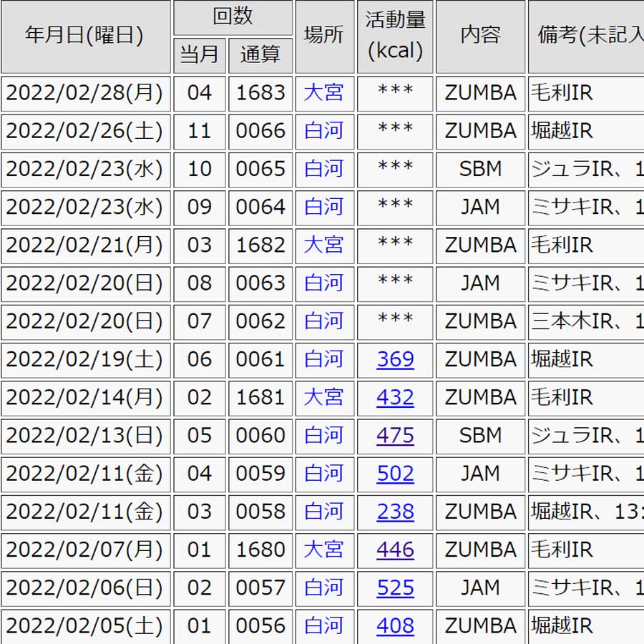Click 大宮 link in 2022/02/07 row
This screenshot has width=644, height=644.
click(323, 550)
